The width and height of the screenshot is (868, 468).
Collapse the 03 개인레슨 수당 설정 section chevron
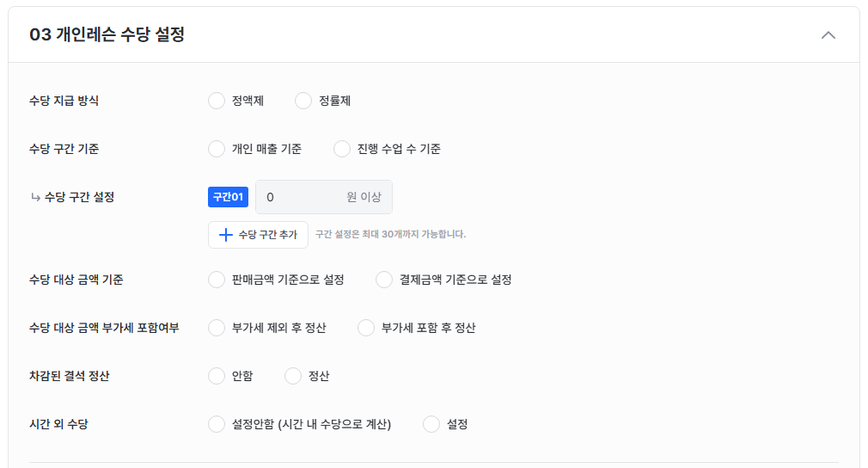point(828,35)
